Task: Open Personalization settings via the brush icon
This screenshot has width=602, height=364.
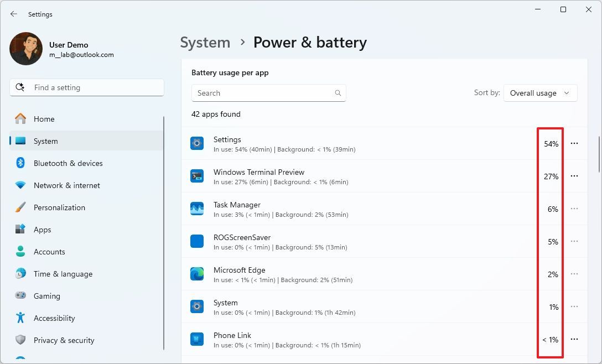Action: 22,207
